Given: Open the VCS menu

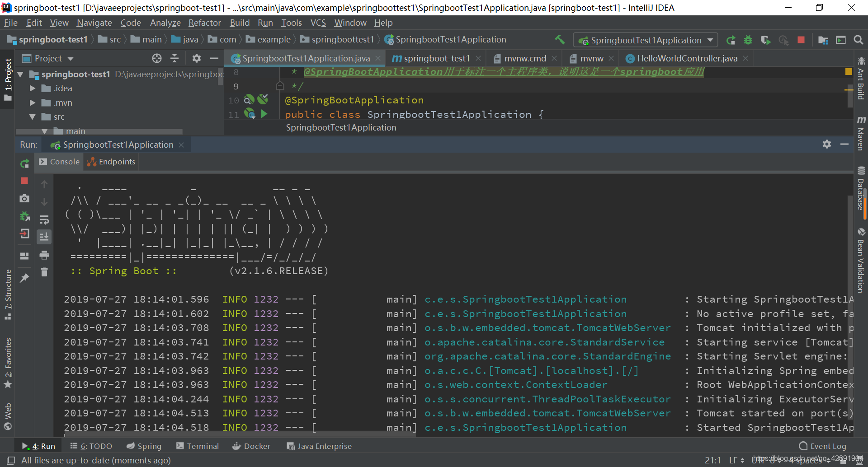Looking at the screenshot, I should [318, 23].
